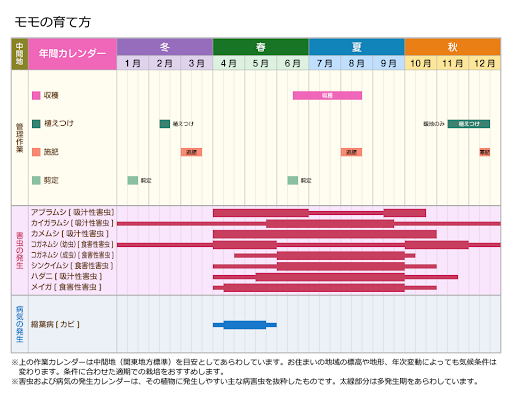Select the 剪定 pruning block in June

pyautogui.click(x=293, y=180)
